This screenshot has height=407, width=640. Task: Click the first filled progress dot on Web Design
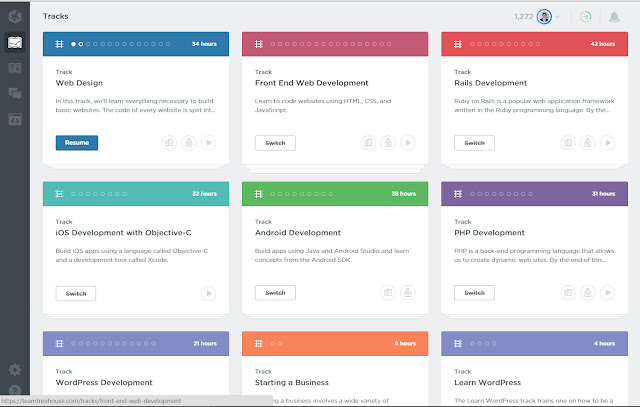pyautogui.click(x=73, y=44)
